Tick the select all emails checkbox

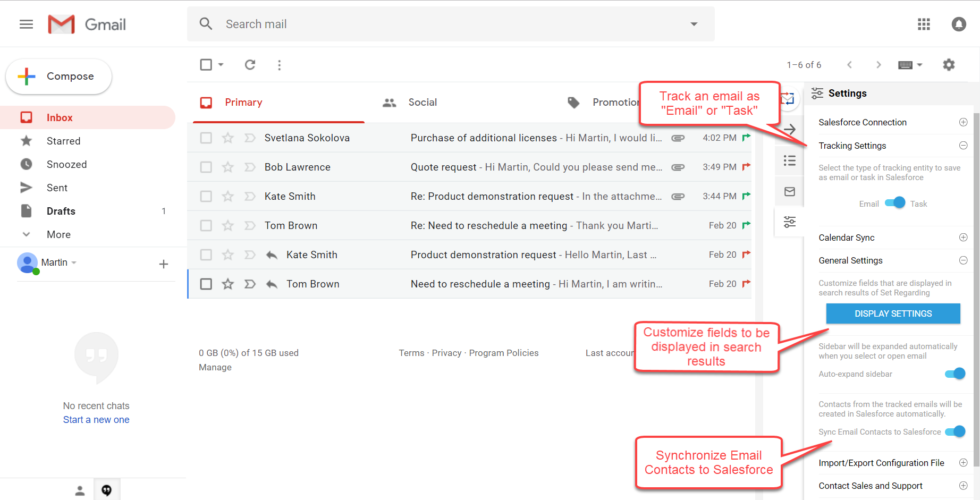206,65
